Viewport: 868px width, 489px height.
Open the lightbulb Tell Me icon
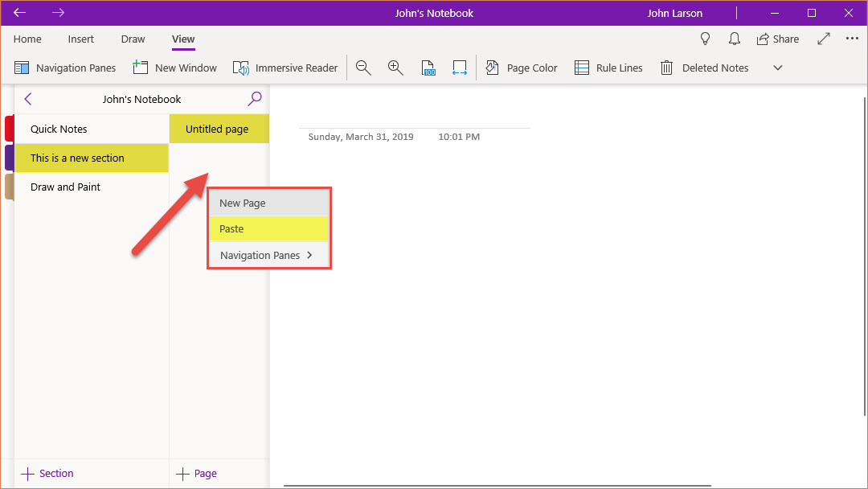[706, 39]
